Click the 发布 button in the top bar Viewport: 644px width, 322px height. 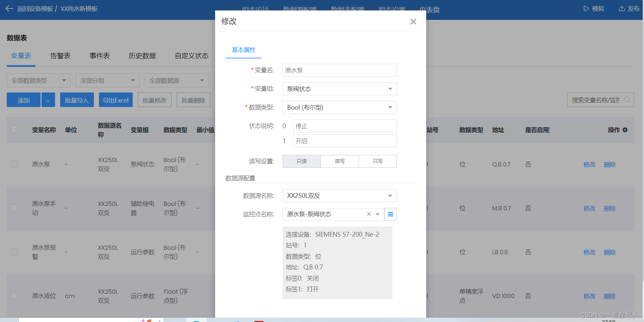pos(629,9)
